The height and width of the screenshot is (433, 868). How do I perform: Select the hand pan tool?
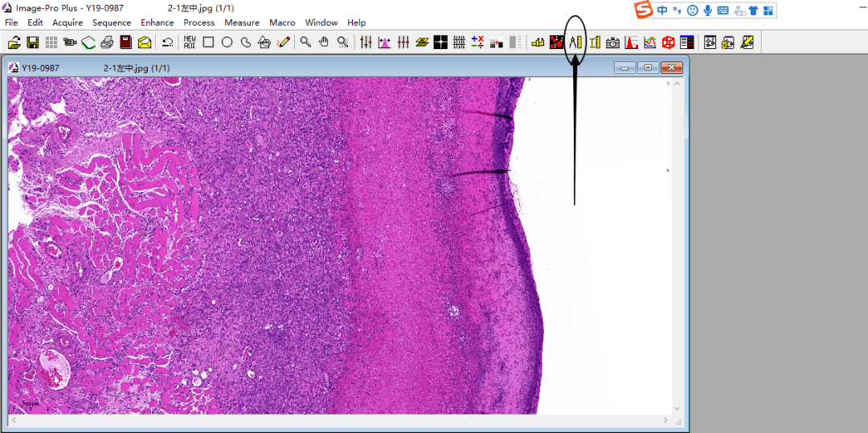pyautogui.click(x=324, y=43)
